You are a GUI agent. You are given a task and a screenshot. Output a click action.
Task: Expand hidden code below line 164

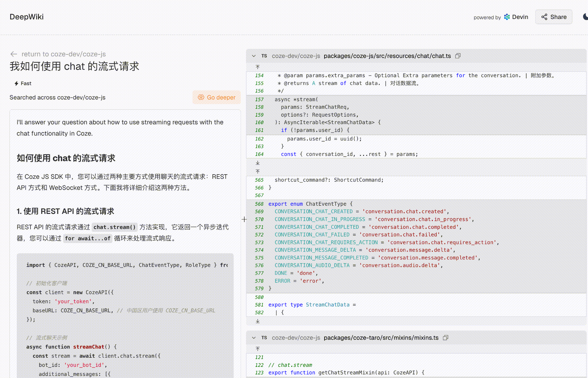258,163
